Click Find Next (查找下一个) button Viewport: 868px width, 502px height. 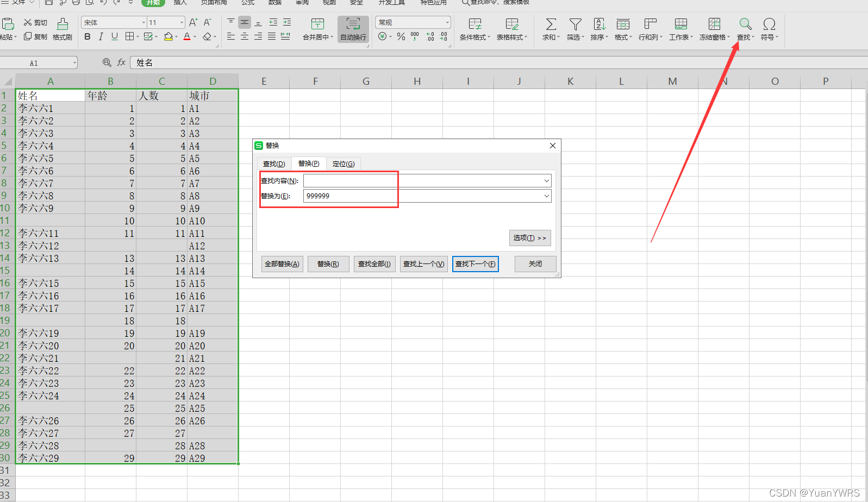(476, 263)
